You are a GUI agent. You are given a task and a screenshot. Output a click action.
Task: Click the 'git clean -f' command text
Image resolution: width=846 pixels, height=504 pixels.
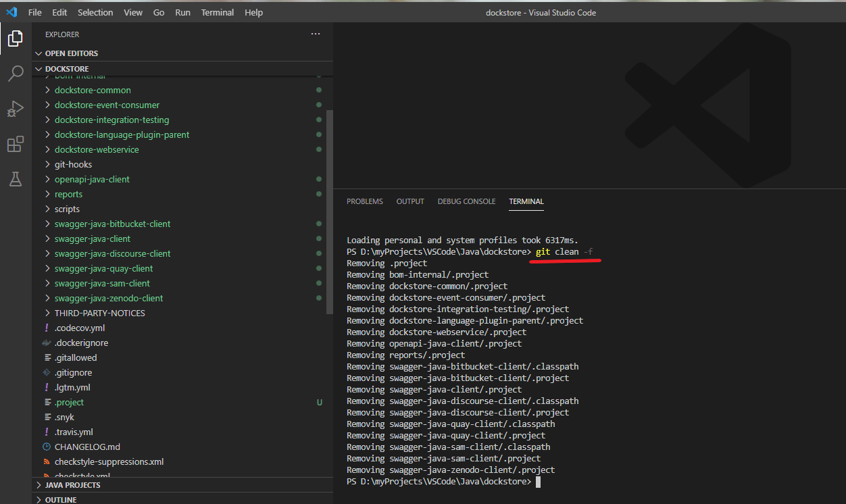564,252
